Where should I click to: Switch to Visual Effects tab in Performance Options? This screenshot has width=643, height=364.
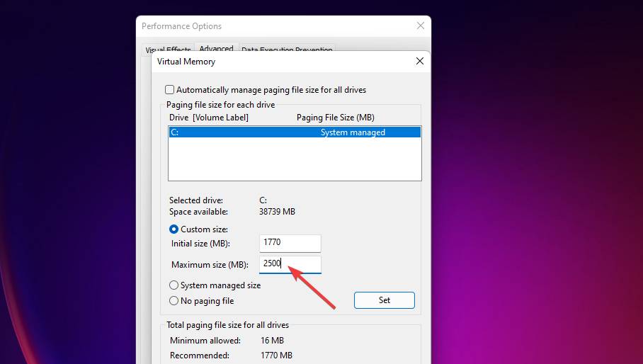pyautogui.click(x=168, y=50)
